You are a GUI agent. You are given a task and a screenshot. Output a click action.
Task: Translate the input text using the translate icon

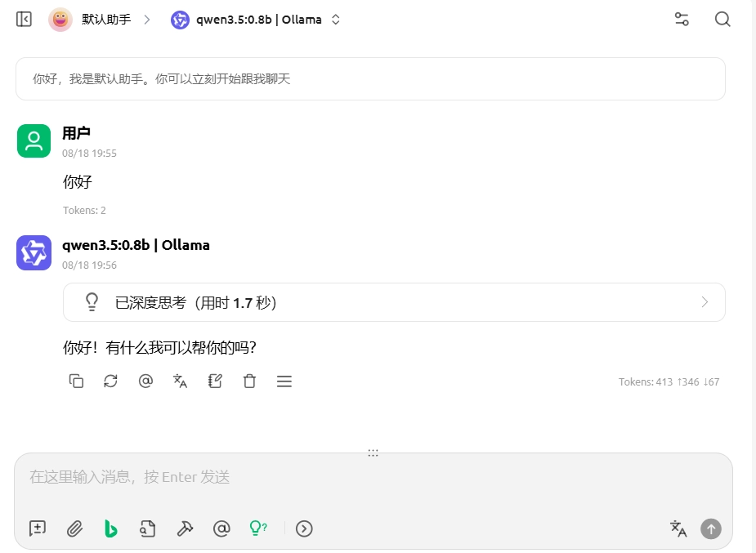[x=678, y=528]
